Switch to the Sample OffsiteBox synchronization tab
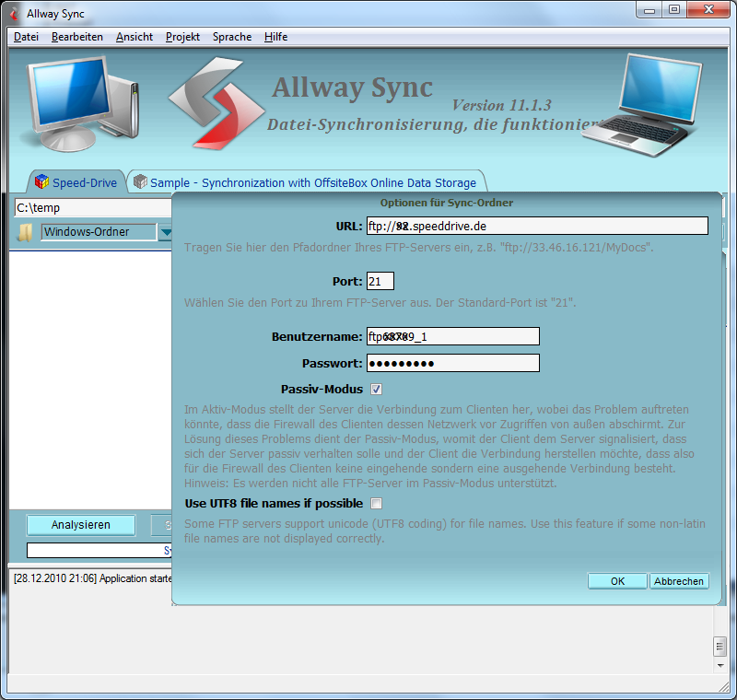 click(312, 182)
